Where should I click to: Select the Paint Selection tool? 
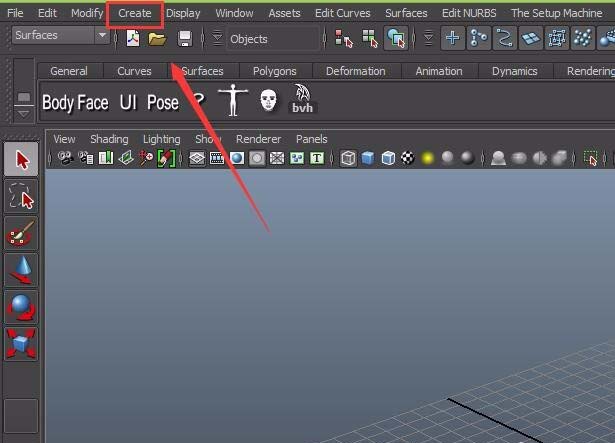point(21,233)
